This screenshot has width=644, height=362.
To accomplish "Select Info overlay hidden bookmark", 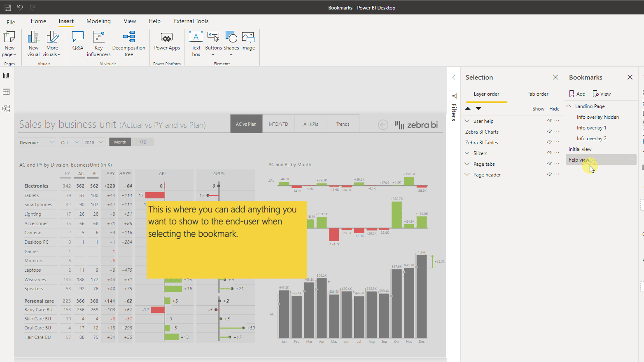I will [x=598, y=117].
